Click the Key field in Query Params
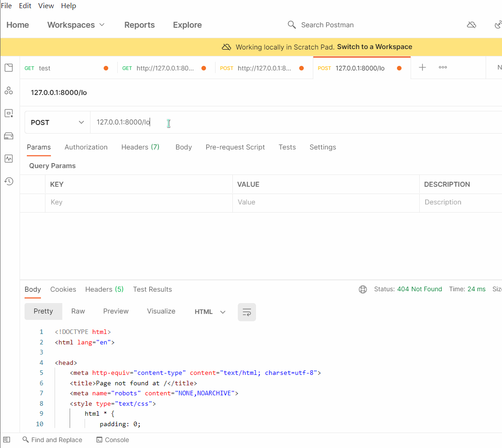The height and width of the screenshot is (448, 502). point(138,202)
